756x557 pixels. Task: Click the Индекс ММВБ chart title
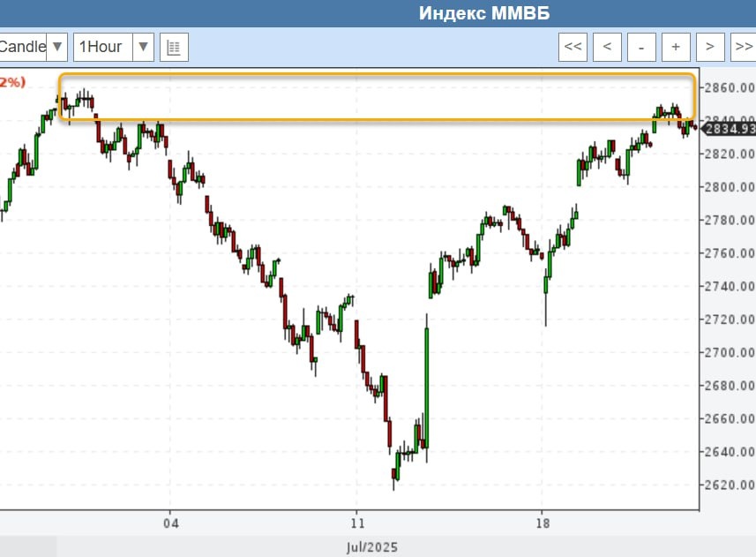484,13
